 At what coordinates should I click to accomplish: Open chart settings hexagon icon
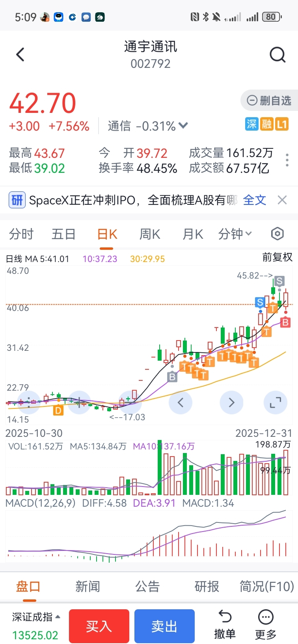click(x=277, y=234)
